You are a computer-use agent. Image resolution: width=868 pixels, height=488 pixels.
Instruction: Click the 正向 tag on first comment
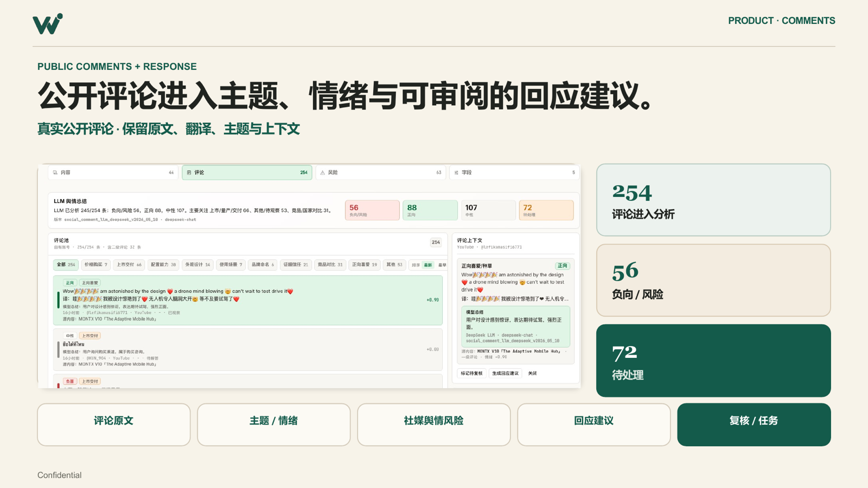coord(69,282)
